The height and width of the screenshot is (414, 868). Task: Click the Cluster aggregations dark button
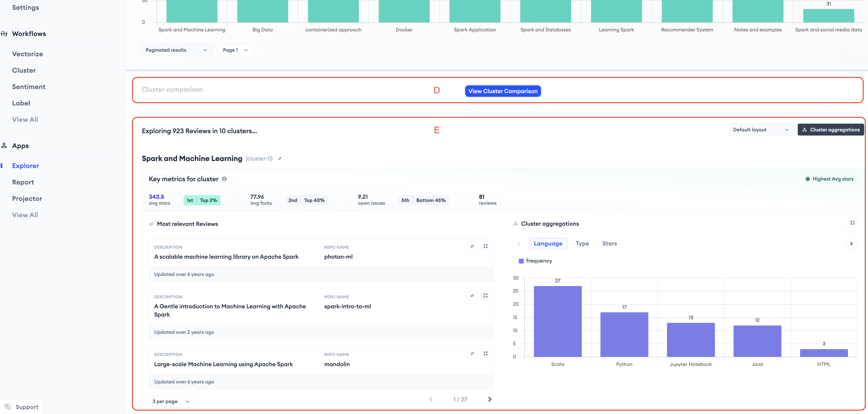point(831,130)
